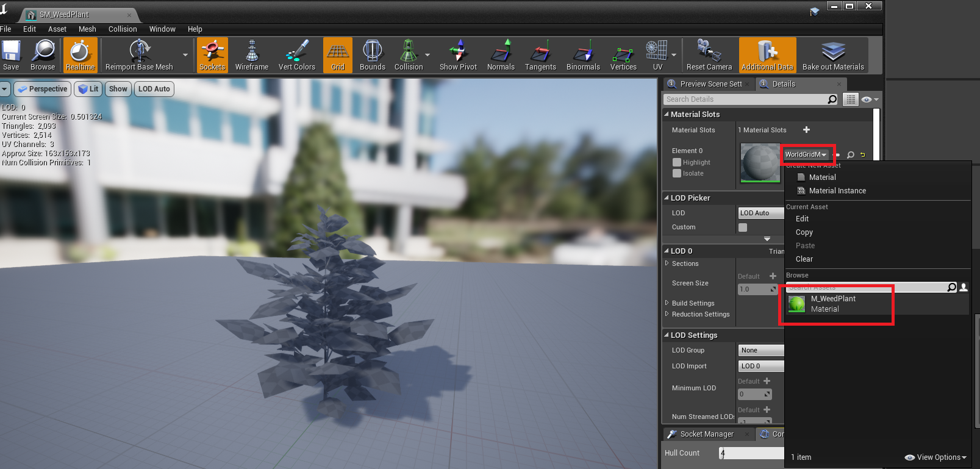980x469 pixels.
Task: Expand Reduction Settings
Action: pyautogui.click(x=667, y=313)
